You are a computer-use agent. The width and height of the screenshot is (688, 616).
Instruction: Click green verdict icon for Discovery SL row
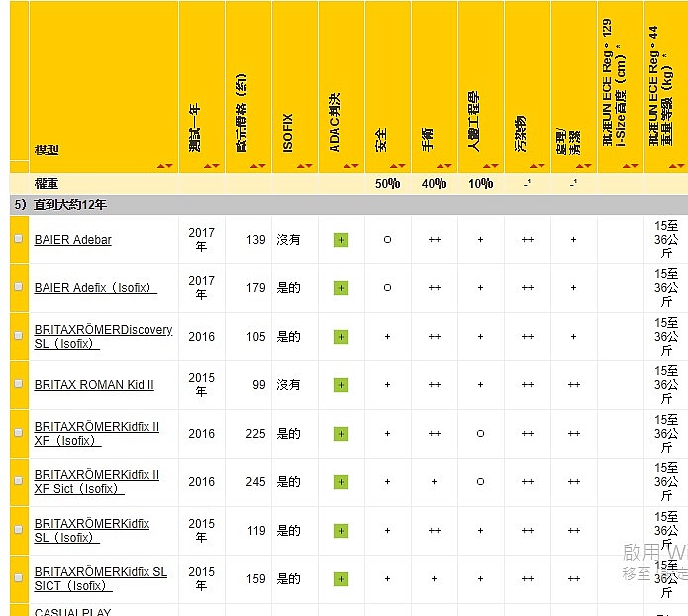341,337
